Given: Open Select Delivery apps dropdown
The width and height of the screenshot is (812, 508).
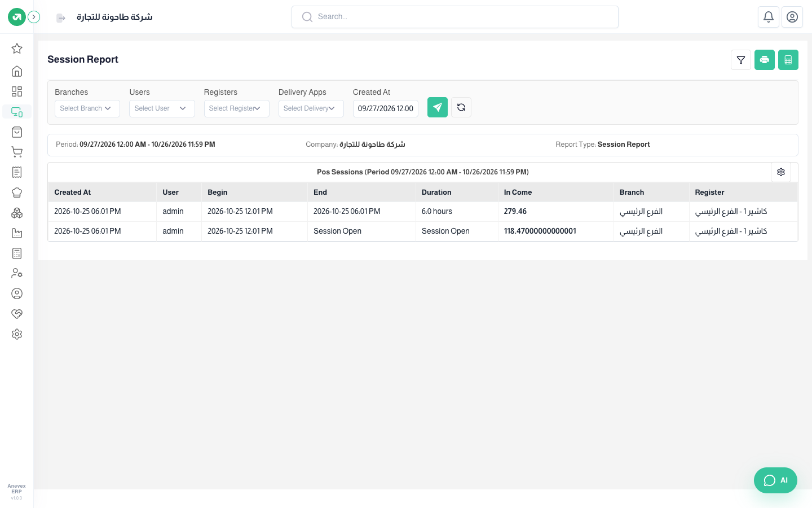Looking at the screenshot, I should [311, 108].
